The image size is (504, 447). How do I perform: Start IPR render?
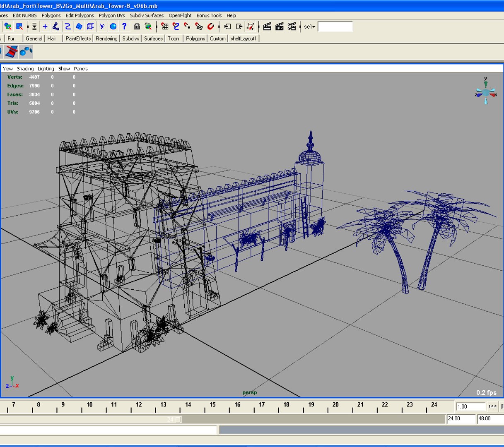280,26
